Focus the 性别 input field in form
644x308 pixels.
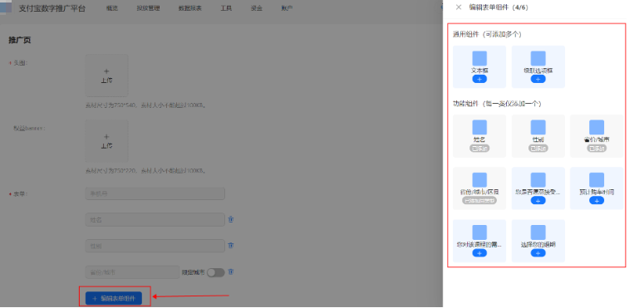coord(155,246)
